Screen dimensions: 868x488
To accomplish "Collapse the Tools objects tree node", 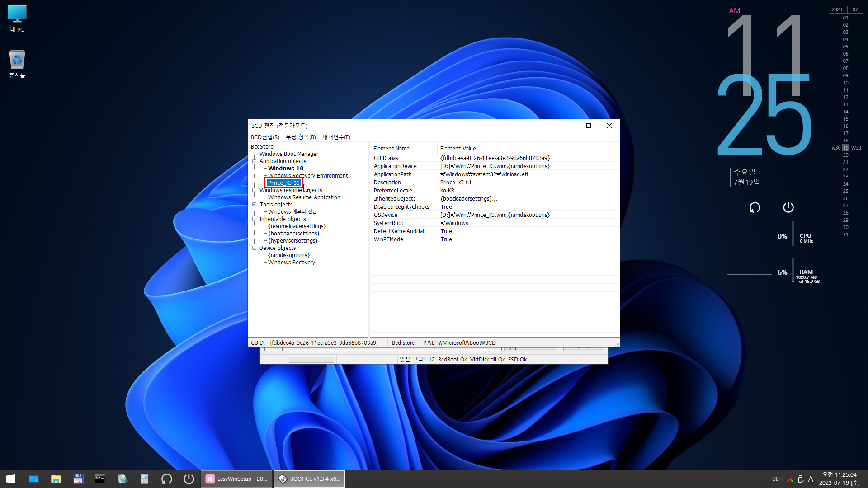I will pos(254,205).
